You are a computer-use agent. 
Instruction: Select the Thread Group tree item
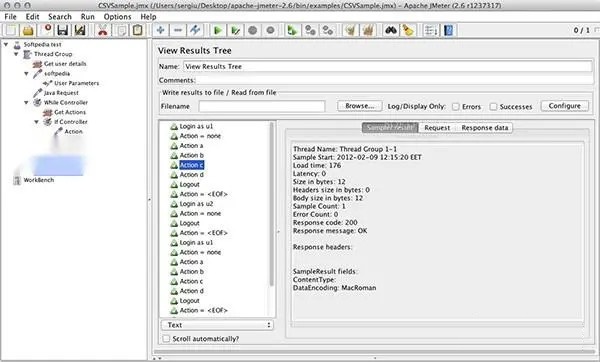coord(53,54)
